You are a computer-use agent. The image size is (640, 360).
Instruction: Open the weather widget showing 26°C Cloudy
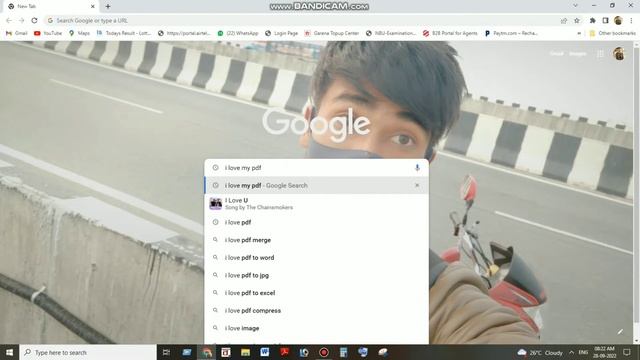(x=540, y=352)
